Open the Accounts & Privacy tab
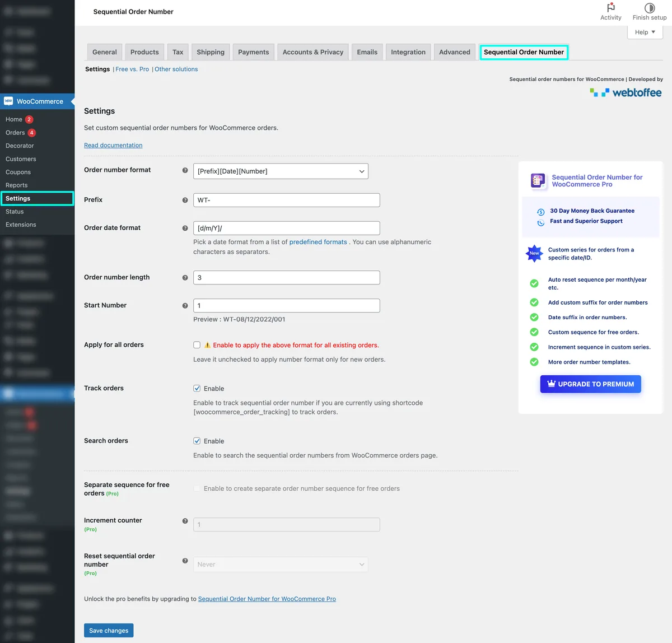 coord(313,52)
